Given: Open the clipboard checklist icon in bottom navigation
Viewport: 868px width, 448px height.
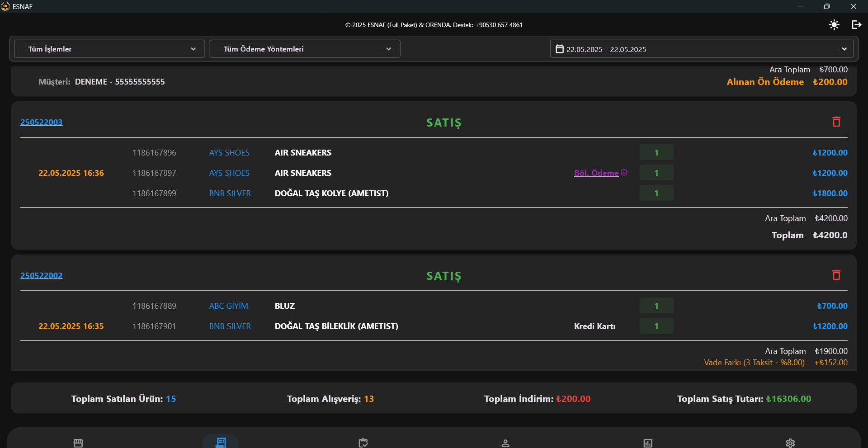Looking at the screenshot, I should tap(363, 443).
